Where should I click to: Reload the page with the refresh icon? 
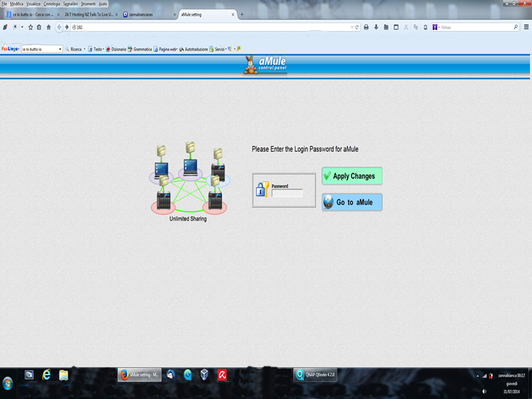click(357, 27)
